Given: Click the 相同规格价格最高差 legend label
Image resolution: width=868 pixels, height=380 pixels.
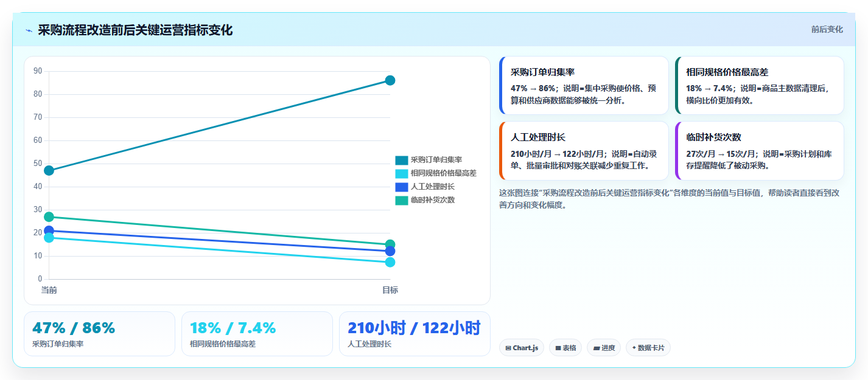Looking at the screenshot, I should click(x=444, y=173).
